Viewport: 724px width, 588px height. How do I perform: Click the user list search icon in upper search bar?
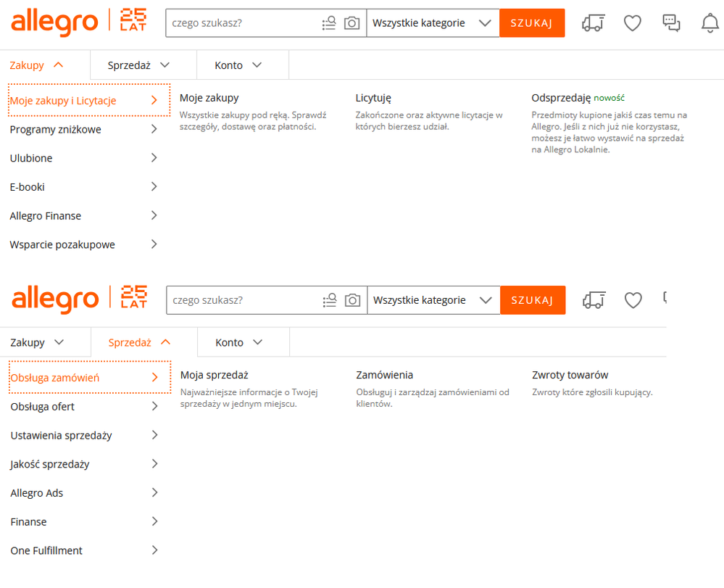[x=329, y=23]
